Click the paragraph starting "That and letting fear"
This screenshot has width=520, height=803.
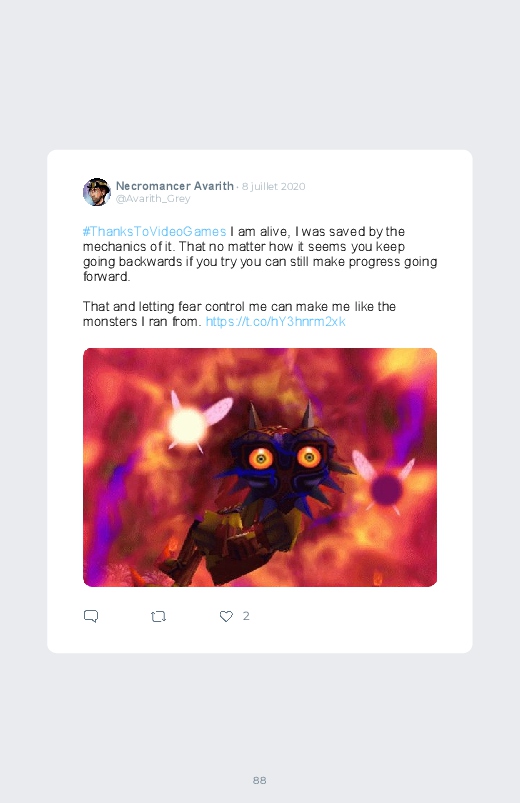(x=239, y=314)
